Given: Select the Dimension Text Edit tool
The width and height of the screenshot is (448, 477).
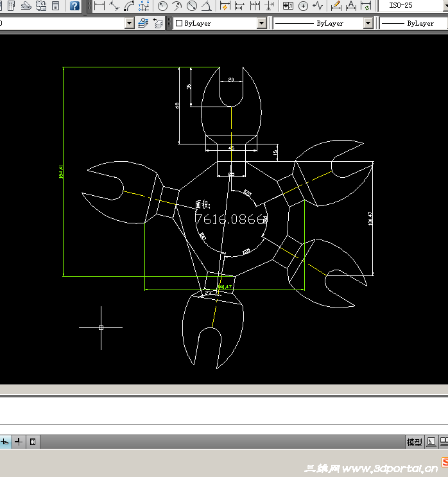Looking at the screenshot, I should [x=351, y=6].
